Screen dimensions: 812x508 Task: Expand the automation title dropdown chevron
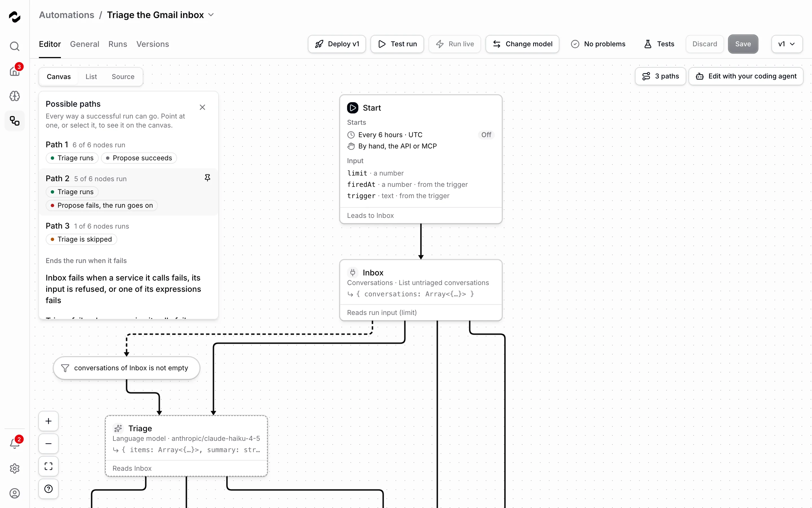(211, 15)
